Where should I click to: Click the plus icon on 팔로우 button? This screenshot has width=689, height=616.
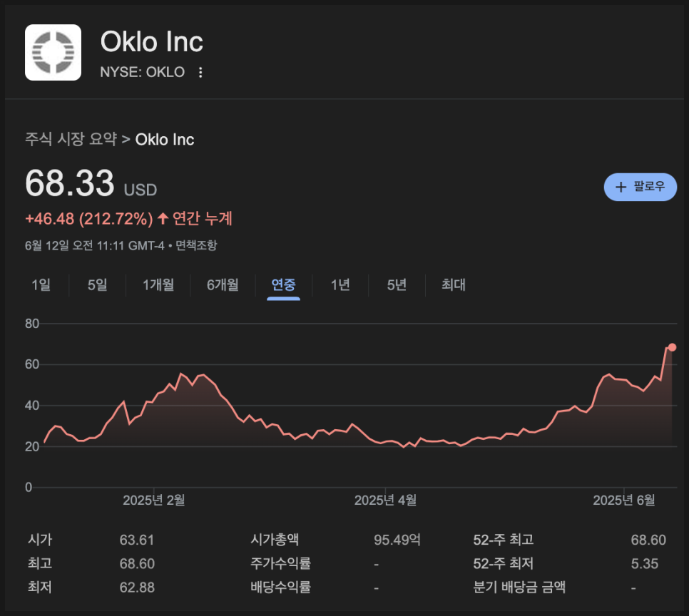(621, 188)
